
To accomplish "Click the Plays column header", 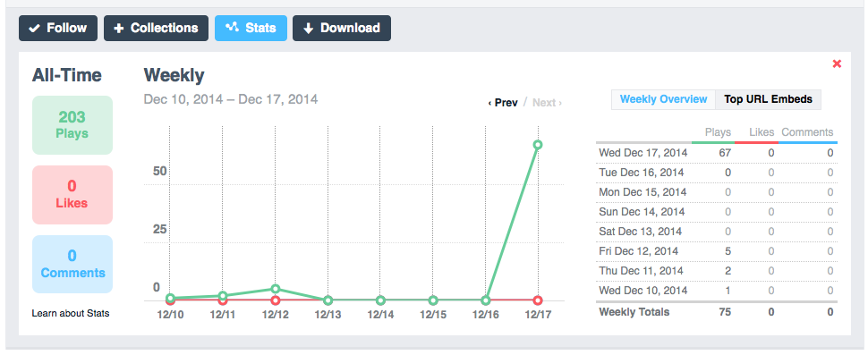I will tap(718, 132).
